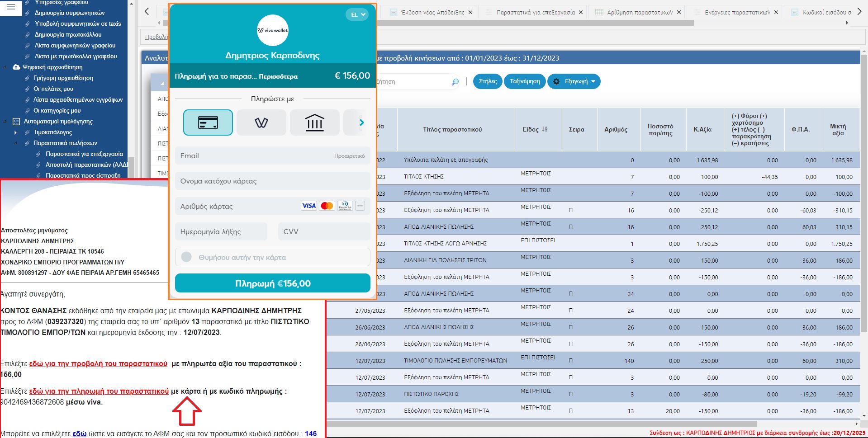
Task: Click the gear icon on the Εξαγωγή button
Action: (556, 81)
